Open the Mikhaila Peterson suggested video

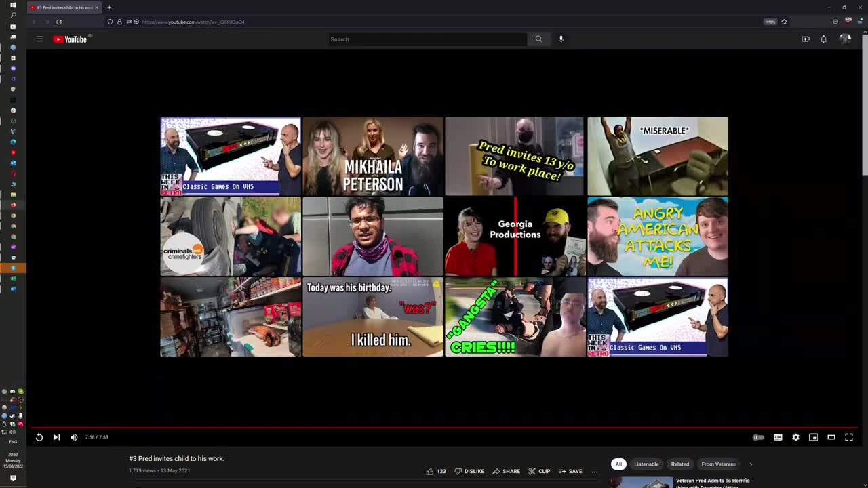coord(373,156)
